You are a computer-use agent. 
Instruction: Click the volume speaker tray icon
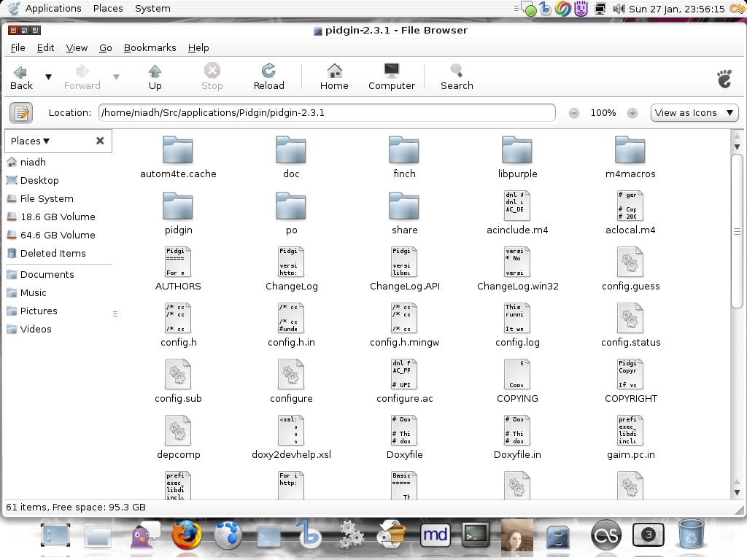click(619, 9)
